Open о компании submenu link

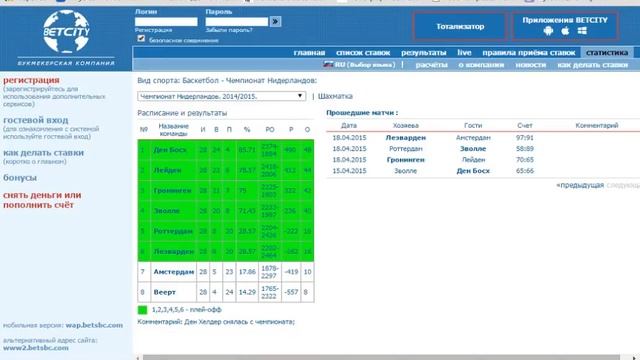(x=481, y=65)
